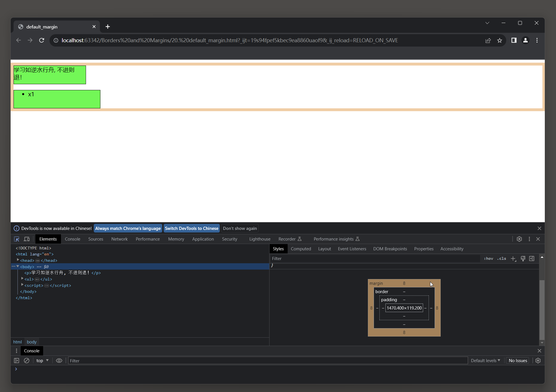556x392 pixels.
Task: Open the Accessibility tab
Action: click(452, 249)
